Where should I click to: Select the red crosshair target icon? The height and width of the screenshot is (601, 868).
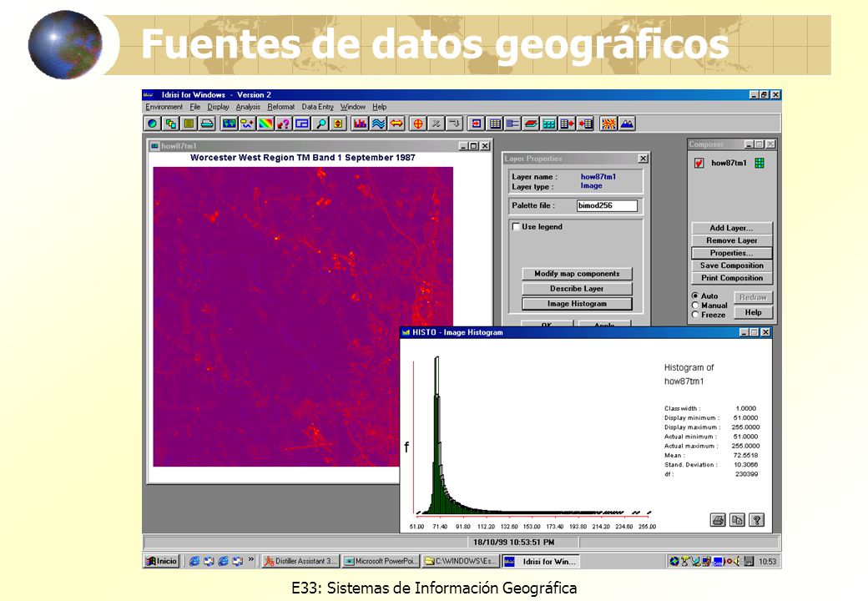tap(418, 124)
